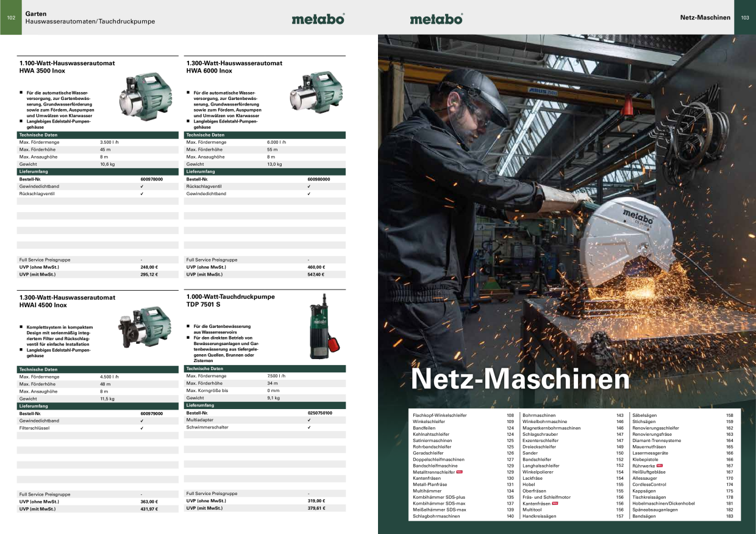Select heading 1.300-Watt-Hauswasserautomat HWA 6000 Inox
756x534 pixels.
click(234, 67)
